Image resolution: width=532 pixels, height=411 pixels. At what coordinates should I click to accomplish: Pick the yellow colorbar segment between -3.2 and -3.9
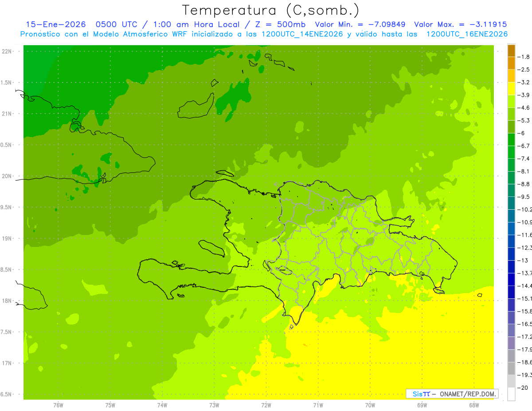point(511,89)
